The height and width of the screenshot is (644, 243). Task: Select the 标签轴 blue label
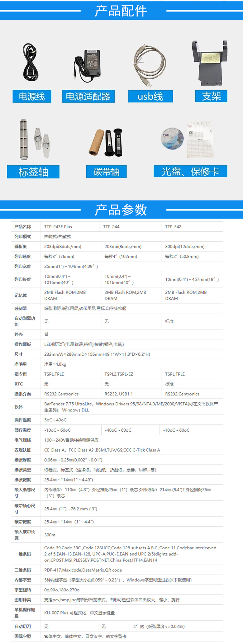coord(33,172)
